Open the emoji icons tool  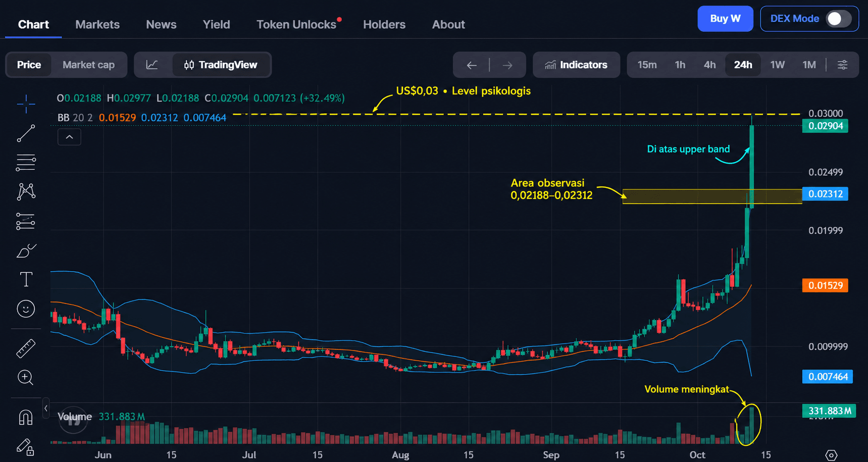pos(26,309)
